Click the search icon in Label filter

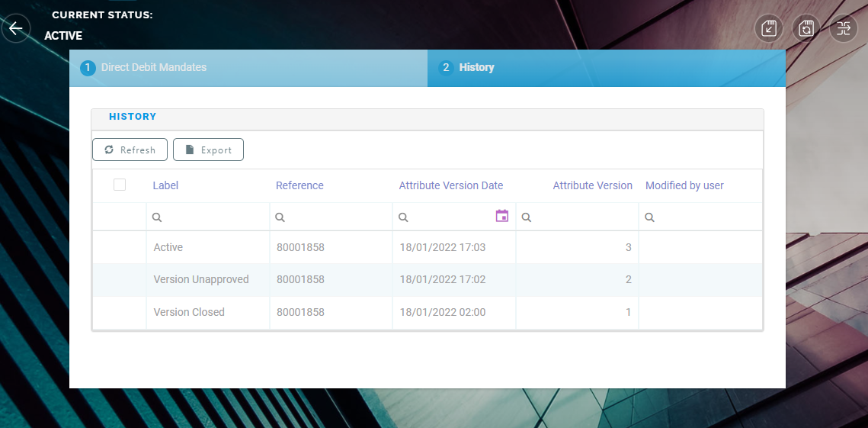click(x=157, y=217)
